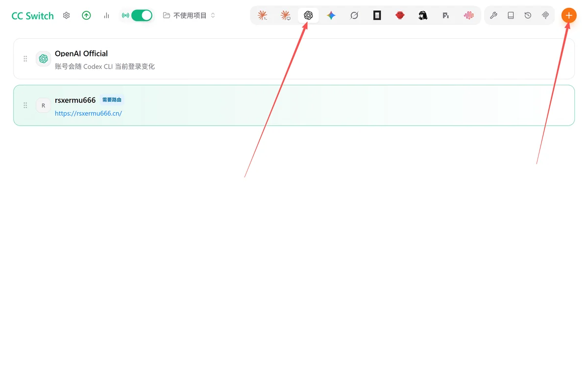
Task: Select the OpenAI Official provider card
Action: click(x=294, y=59)
